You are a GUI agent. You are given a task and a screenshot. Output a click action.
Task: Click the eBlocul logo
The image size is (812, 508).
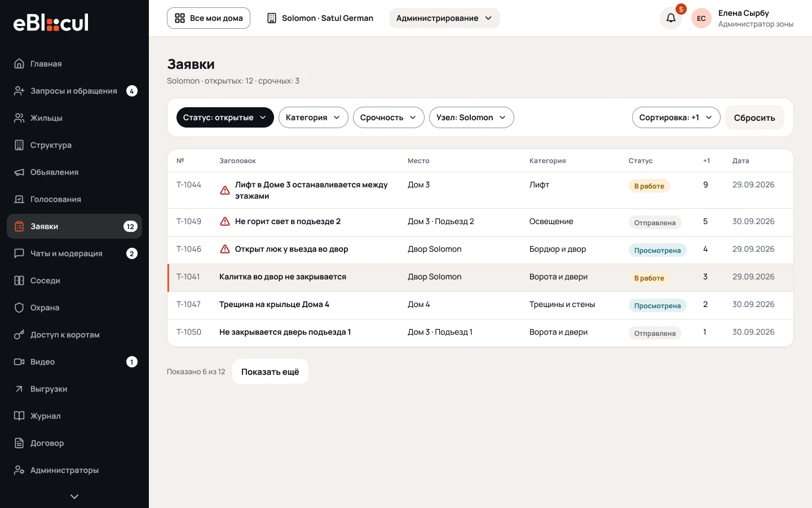51,23
